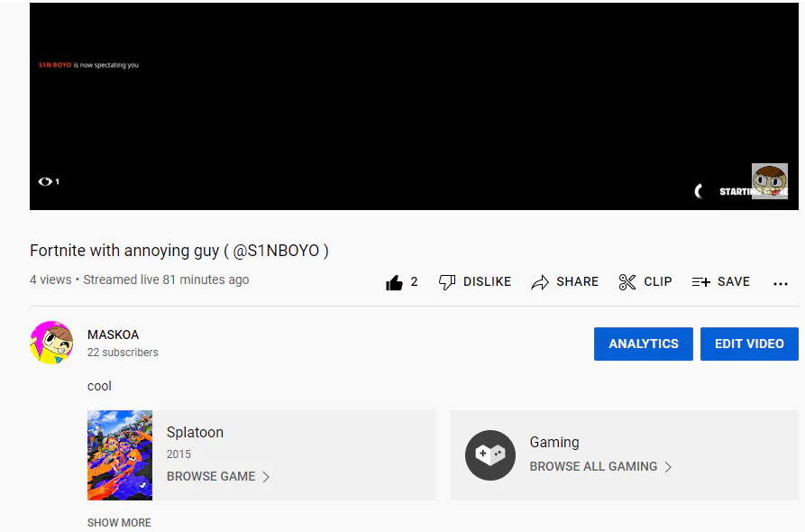Click the Gaming controller icon
Screen dimensions: 805x532
point(489,455)
